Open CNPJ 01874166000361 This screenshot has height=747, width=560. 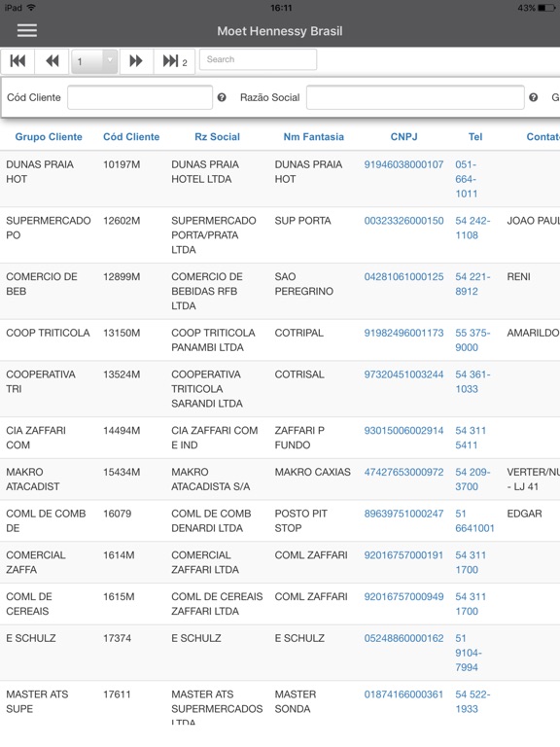point(403,694)
